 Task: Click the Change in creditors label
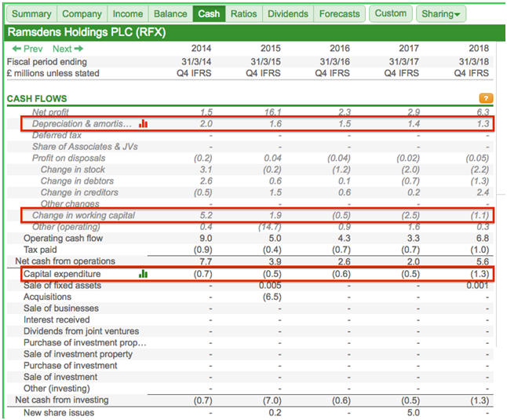(79, 192)
